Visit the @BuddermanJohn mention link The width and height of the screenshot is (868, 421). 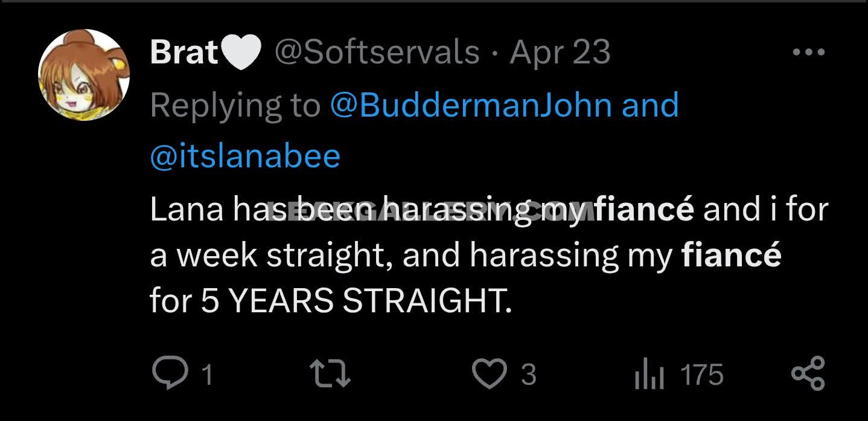471,105
